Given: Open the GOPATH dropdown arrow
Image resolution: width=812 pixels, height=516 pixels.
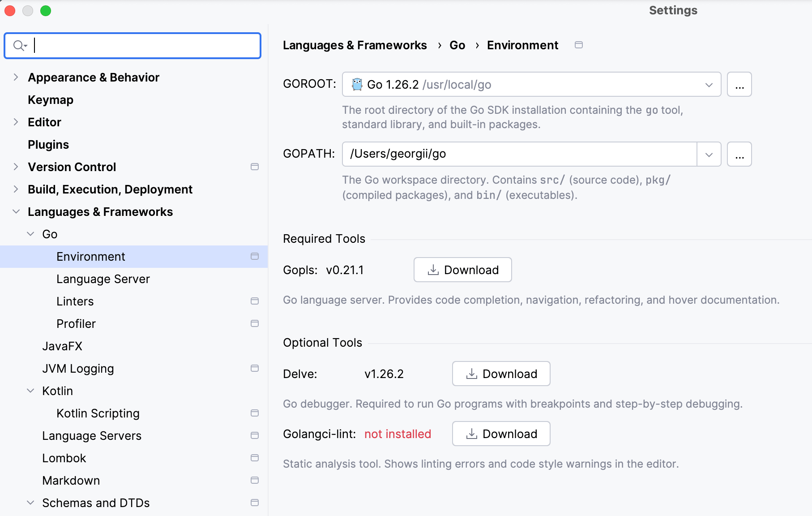Looking at the screenshot, I should [x=709, y=155].
